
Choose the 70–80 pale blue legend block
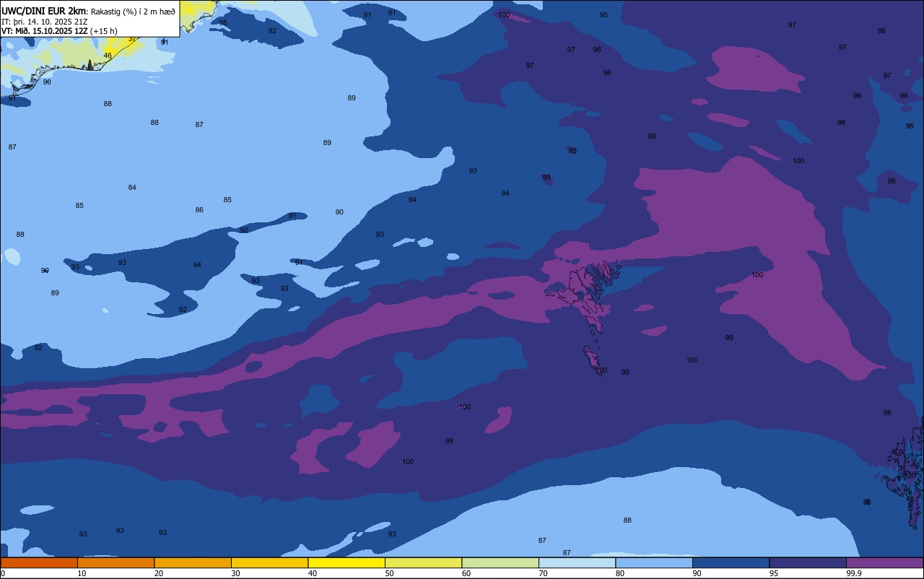click(577, 562)
